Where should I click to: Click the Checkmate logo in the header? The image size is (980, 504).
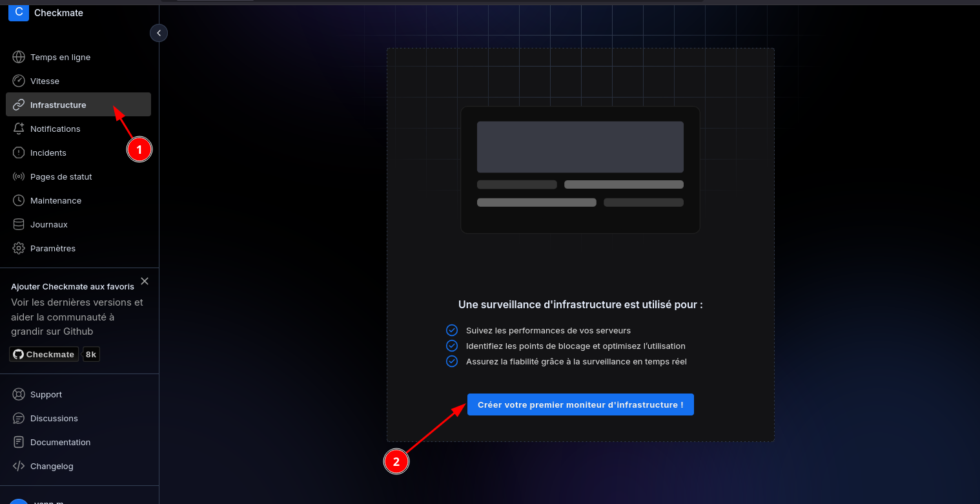(19, 12)
